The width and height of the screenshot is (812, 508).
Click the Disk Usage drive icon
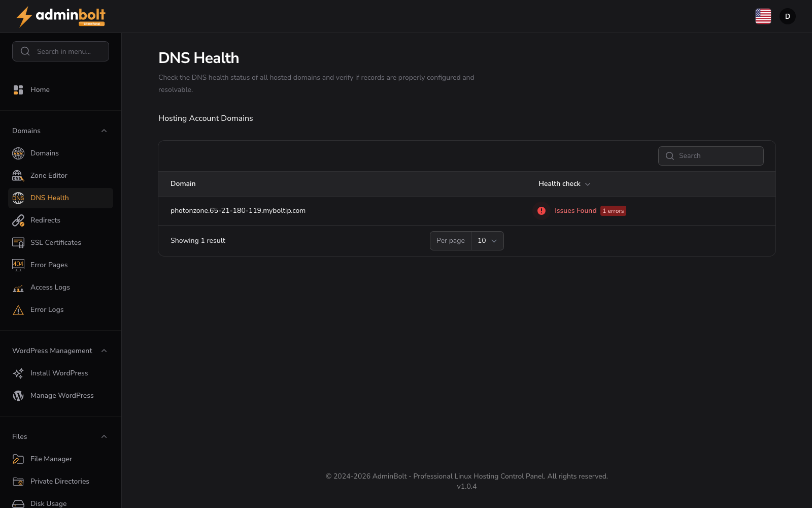pyautogui.click(x=18, y=503)
